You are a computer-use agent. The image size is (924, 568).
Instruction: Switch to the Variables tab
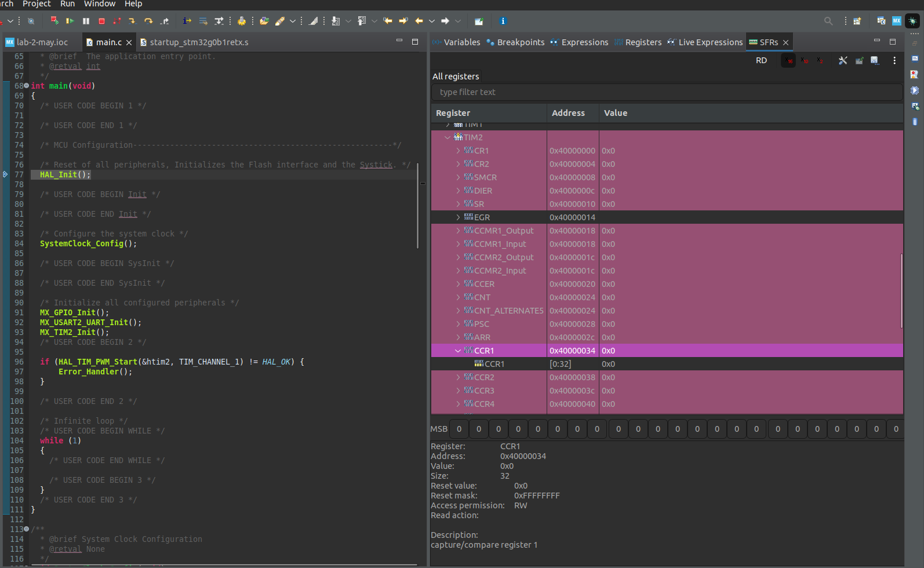point(456,42)
